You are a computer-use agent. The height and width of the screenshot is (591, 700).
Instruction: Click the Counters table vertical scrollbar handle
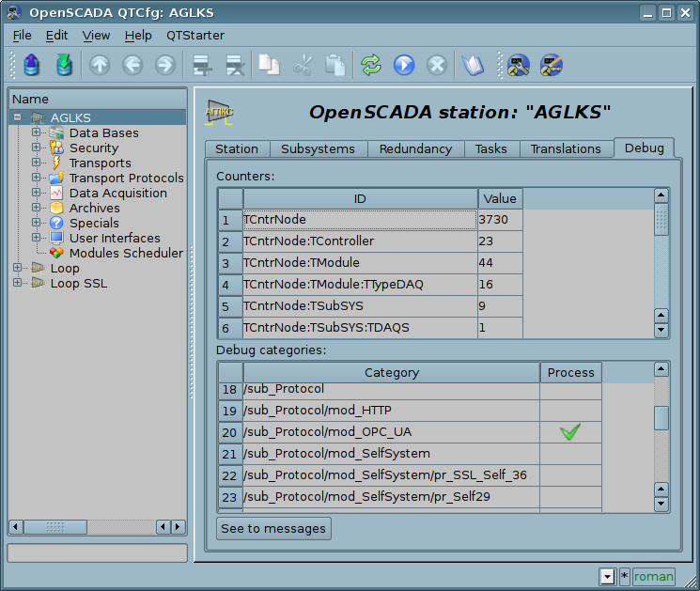point(661,219)
